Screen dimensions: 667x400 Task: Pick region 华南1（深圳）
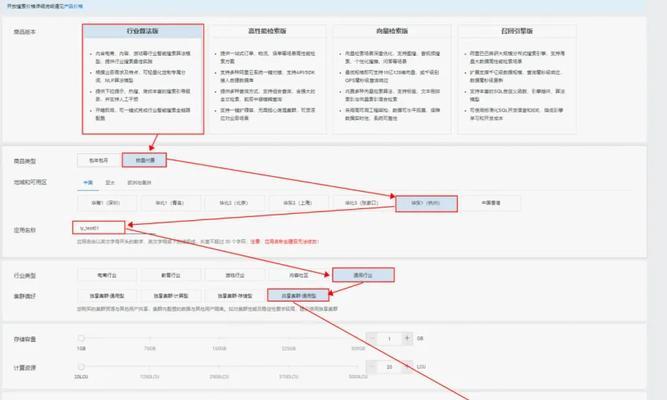click(107, 203)
